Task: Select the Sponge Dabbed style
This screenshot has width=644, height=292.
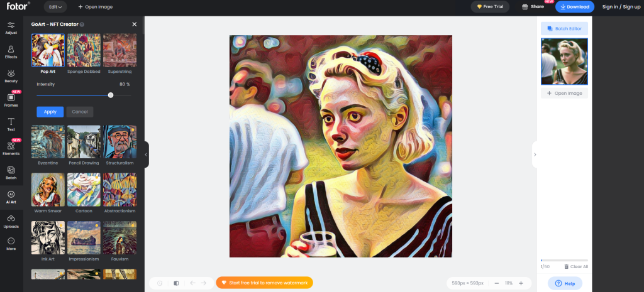Action: [84, 50]
